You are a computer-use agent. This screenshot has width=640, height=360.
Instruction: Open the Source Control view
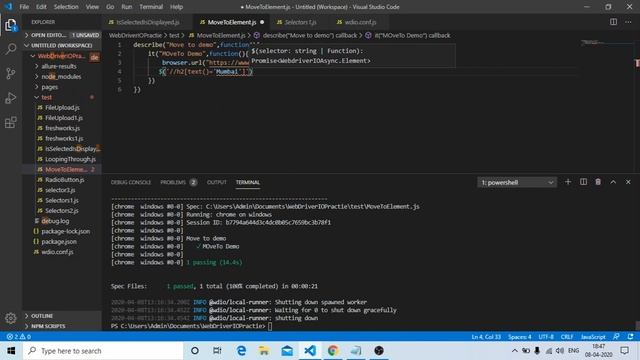[11, 73]
